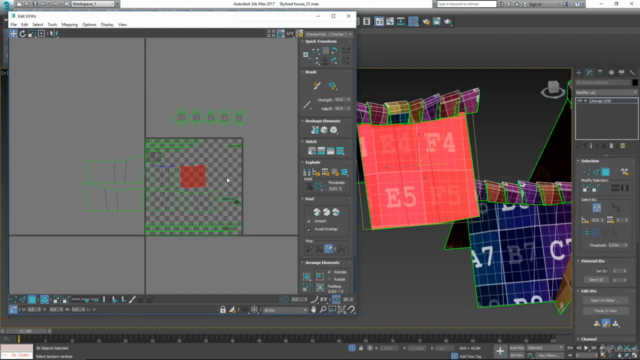Click the Reset Peel icon
This screenshot has height=360, width=640.
(x=336, y=212)
